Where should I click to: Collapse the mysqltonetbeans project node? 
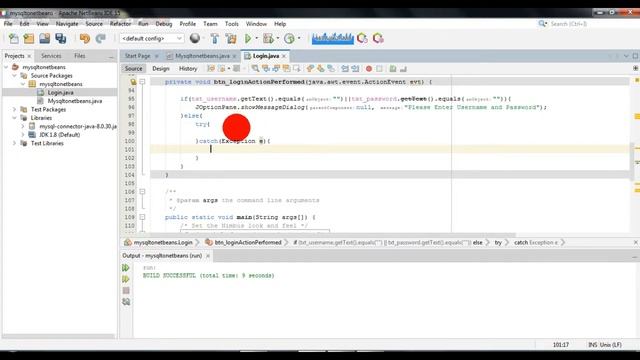tap(6, 67)
